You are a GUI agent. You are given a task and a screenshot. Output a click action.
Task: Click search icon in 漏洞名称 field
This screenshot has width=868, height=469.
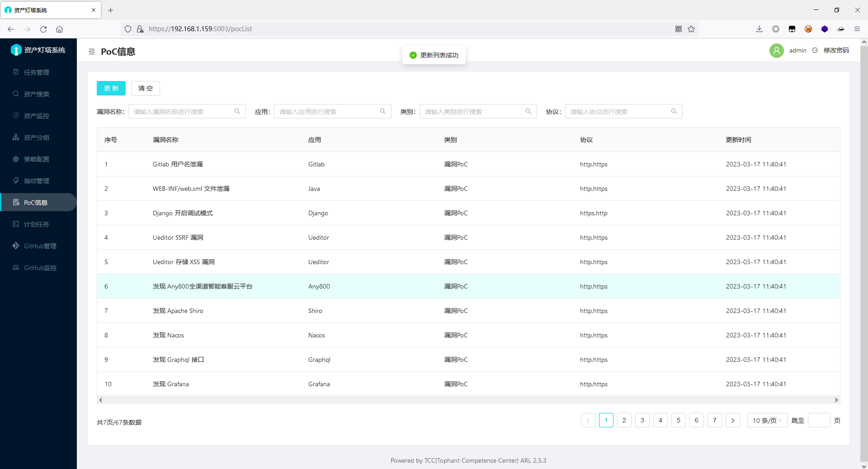tap(237, 111)
